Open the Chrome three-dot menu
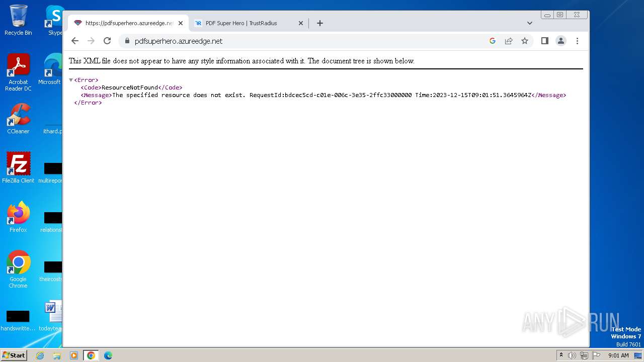The image size is (644, 362). point(577,41)
